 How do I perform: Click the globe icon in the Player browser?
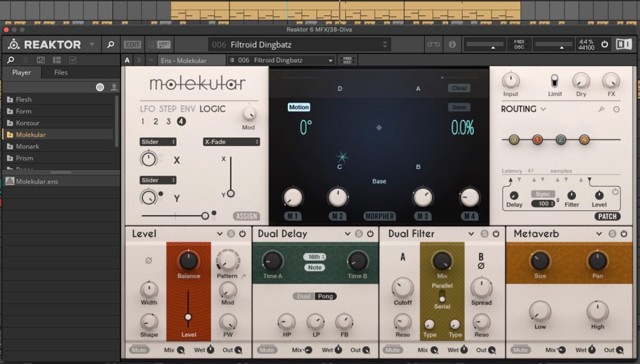[x=100, y=87]
